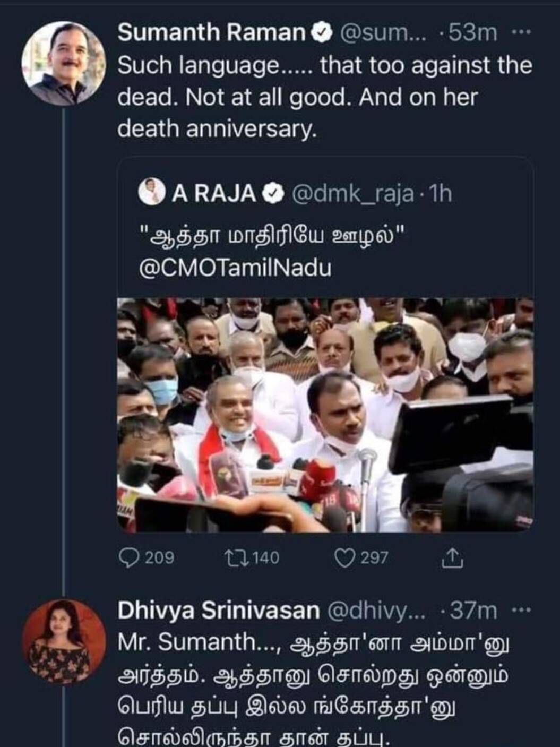Click the A RAJA display name
Screen dimensions: 560x747
tap(213, 194)
